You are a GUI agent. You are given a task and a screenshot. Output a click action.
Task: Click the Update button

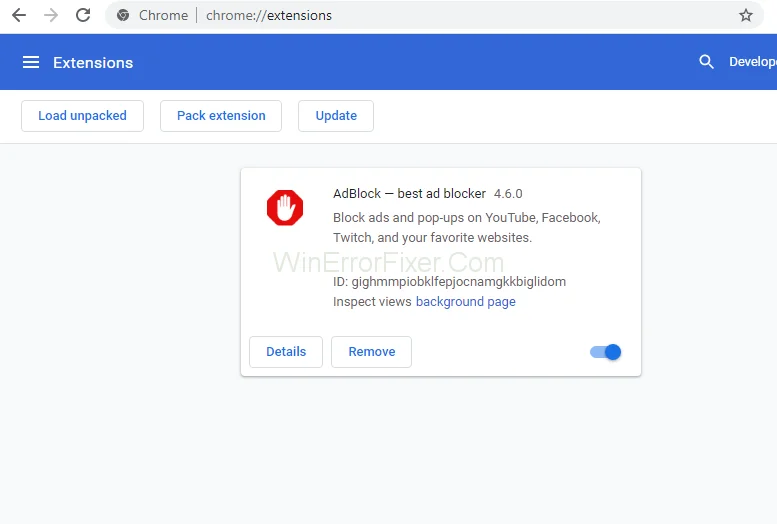[x=336, y=116]
